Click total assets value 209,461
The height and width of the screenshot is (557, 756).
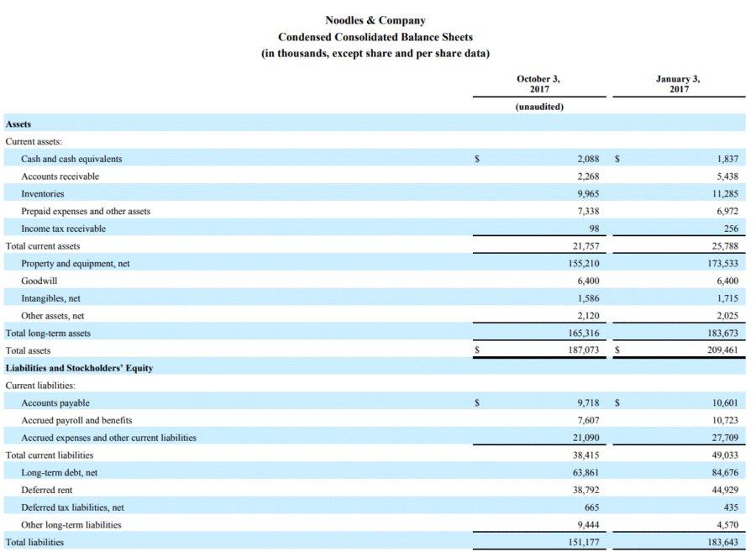pos(722,350)
